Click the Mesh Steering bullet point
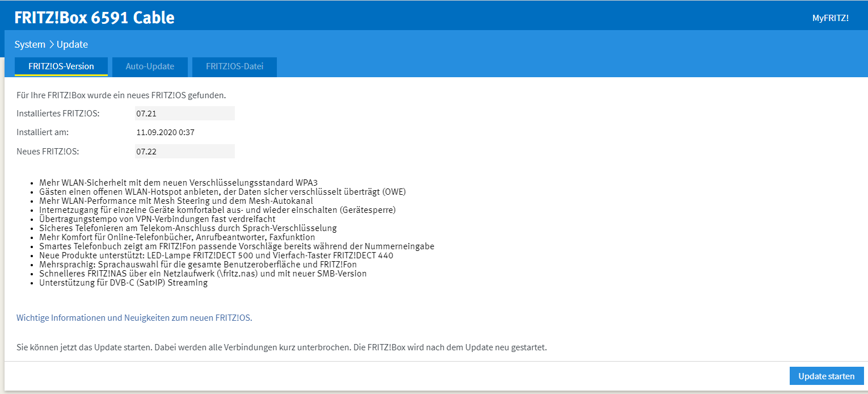The image size is (868, 394). click(x=176, y=201)
